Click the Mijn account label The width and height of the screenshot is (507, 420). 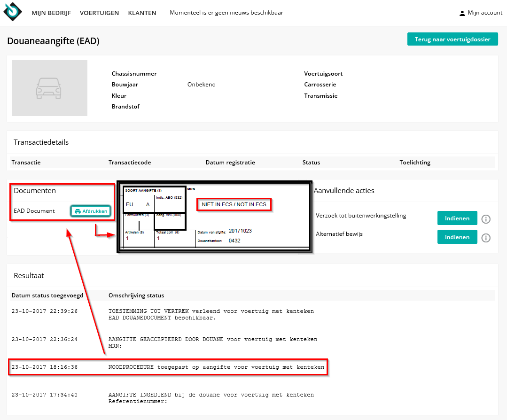pyautogui.click(x=484, y=13)
